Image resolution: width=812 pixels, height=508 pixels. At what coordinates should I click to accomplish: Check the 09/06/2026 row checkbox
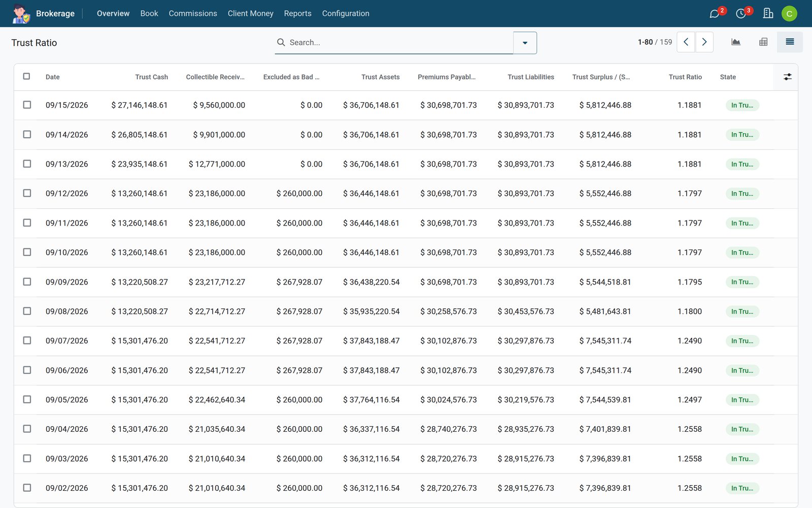pos(27,370)
